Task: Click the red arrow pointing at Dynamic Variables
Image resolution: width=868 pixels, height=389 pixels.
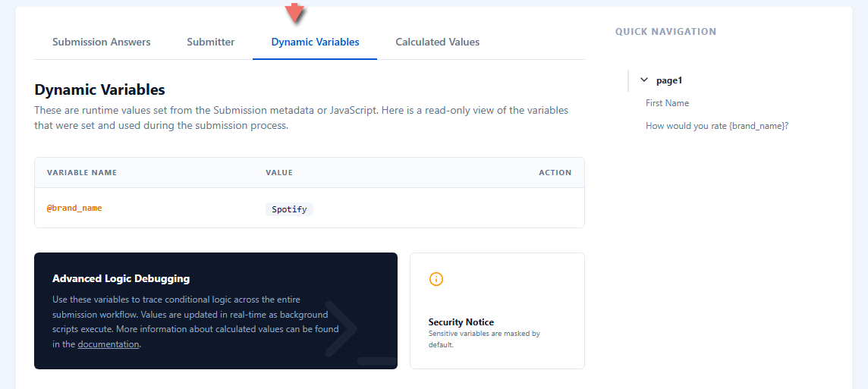Action: click(295, 12)
